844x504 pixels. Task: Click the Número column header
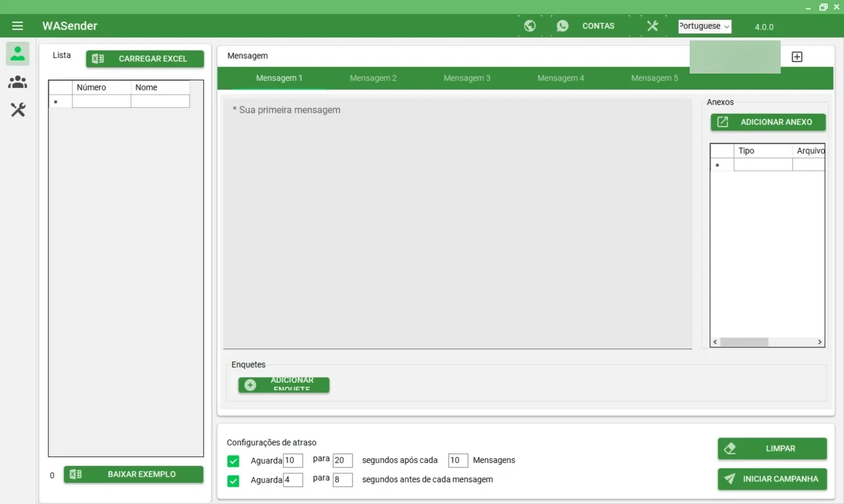coord(101,87)
